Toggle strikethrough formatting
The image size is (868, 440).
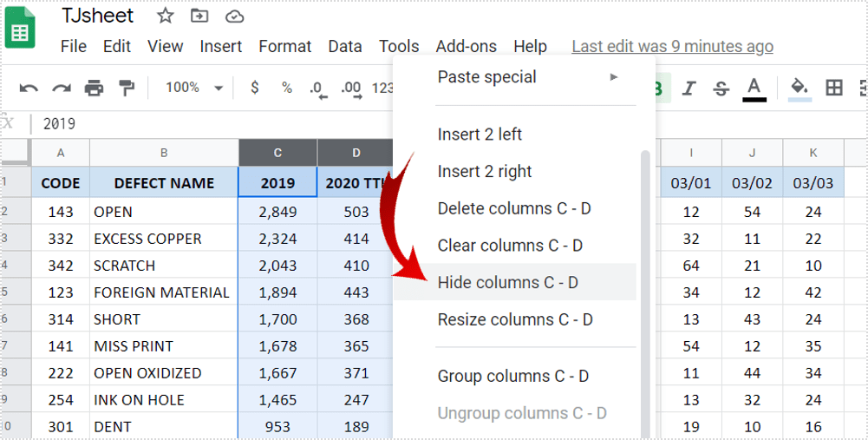721,88
